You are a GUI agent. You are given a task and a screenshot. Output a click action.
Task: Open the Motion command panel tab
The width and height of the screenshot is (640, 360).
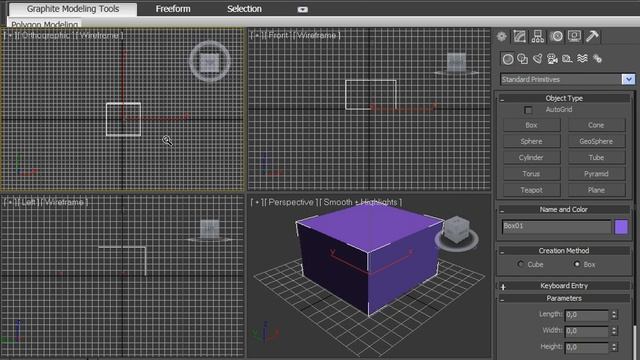[x=556, y=36]
